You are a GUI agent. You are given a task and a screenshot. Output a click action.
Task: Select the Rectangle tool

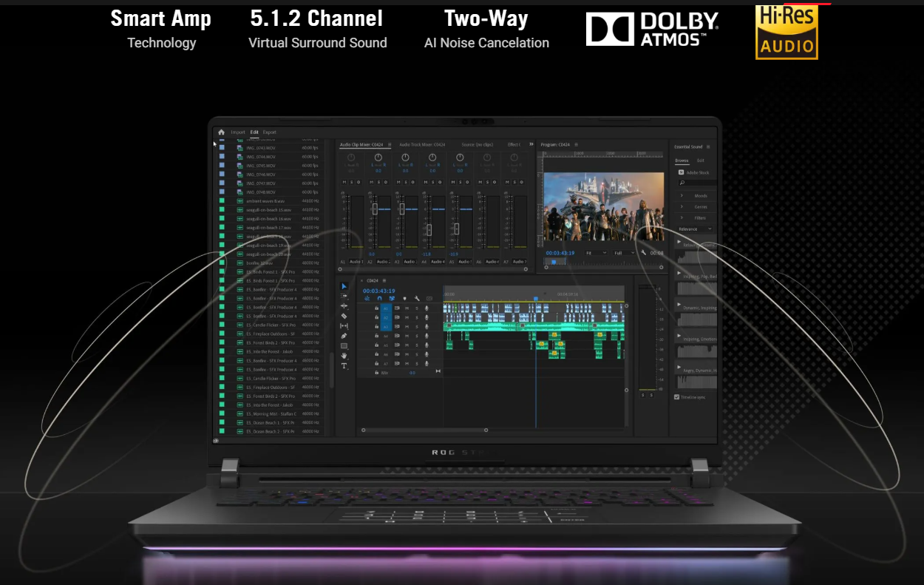(344, 345)
